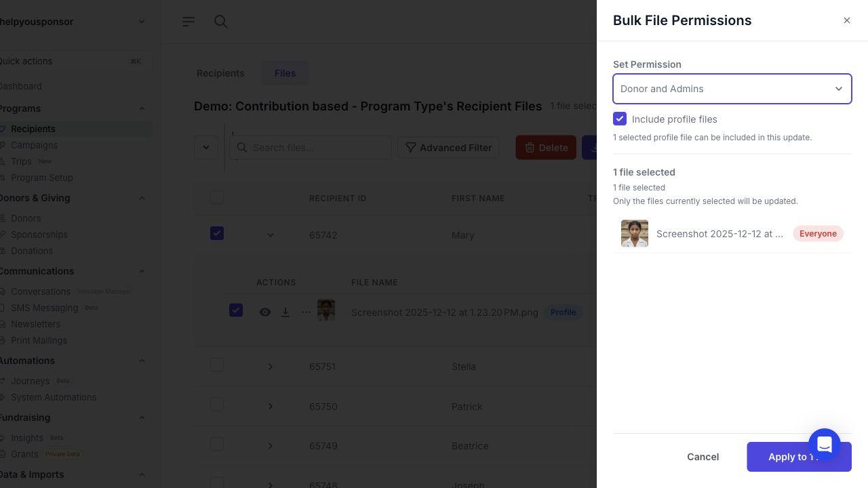Click the file thumbnail in the file row
The height and width of the screenshot is (488, 868).
pyautogui.click(x=326, y=310)
